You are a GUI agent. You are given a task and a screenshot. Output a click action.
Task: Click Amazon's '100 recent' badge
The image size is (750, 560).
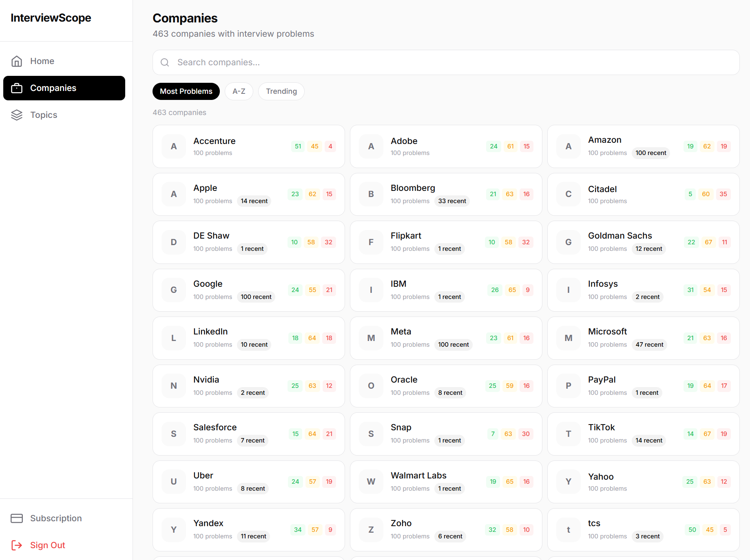pyautogui.click(x=651, y=153)
